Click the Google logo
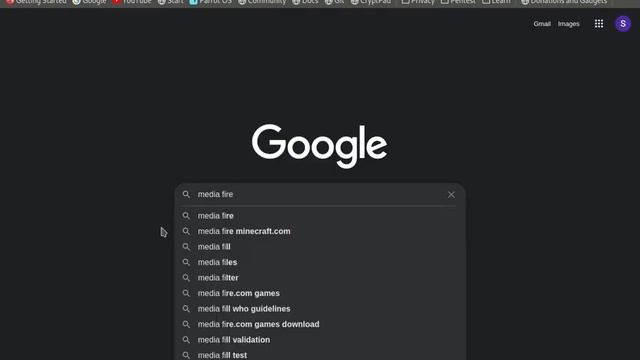The image size is (640, 360). pyautogui.click(x=320, y=146)
